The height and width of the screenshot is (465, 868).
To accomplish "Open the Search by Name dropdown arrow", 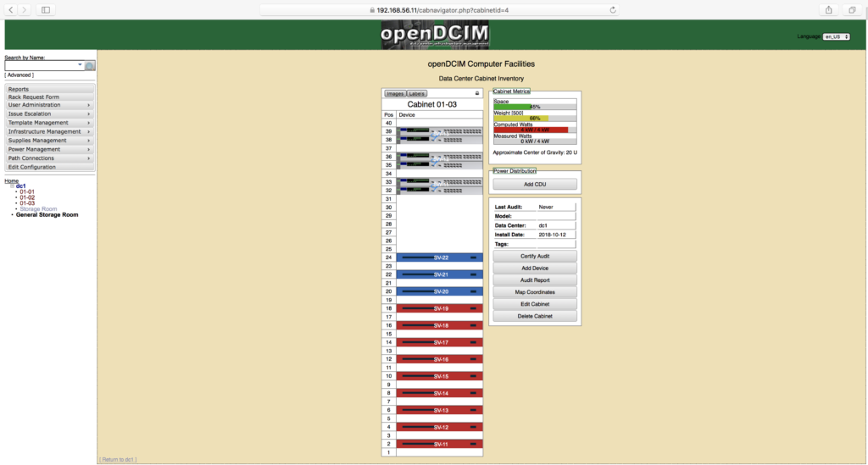I will point(80,65).
